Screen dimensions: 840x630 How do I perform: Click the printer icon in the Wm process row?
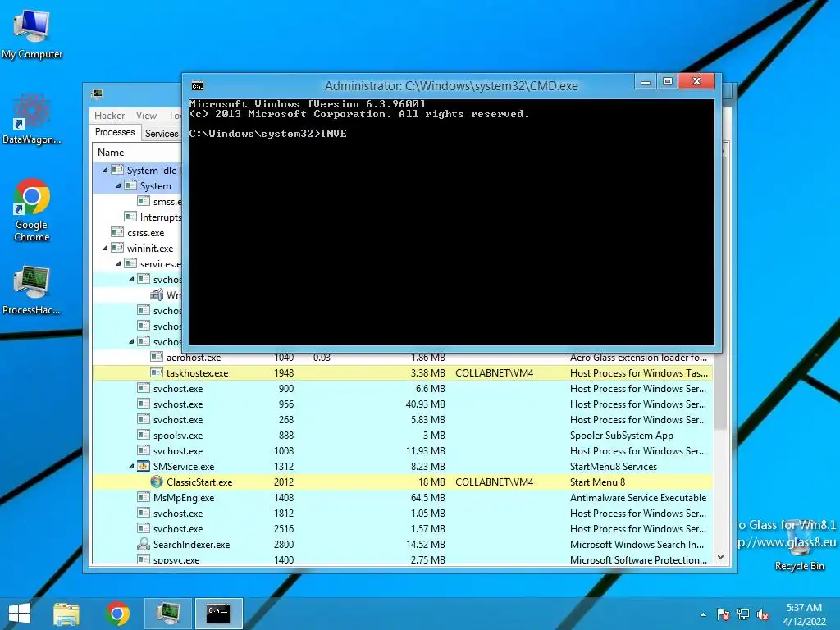(157, 295)
